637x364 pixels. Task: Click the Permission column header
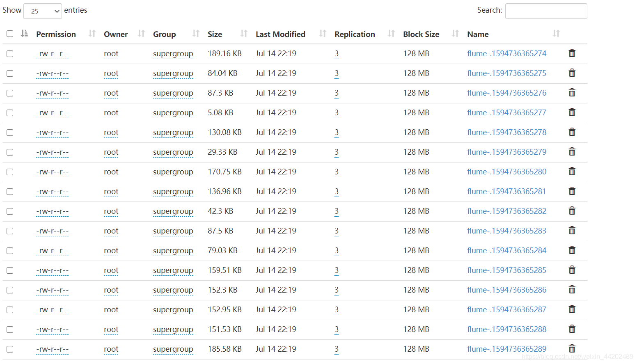56,34
